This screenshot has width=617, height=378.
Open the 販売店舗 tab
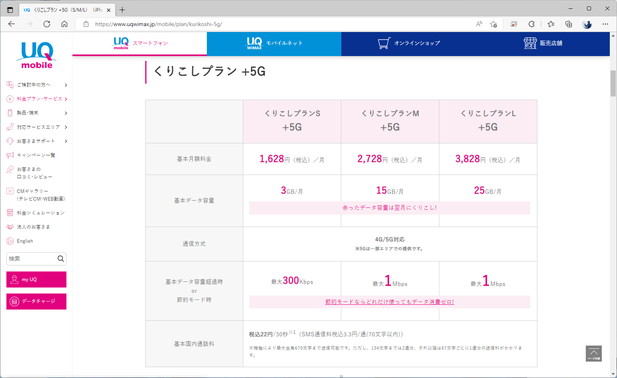(x=543, y=43)
